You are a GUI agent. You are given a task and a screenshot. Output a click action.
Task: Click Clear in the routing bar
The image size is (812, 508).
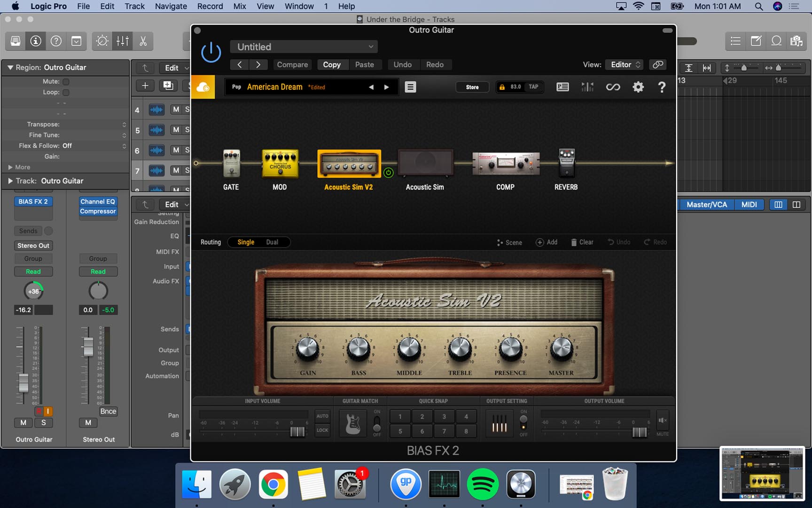coord(582,242)
